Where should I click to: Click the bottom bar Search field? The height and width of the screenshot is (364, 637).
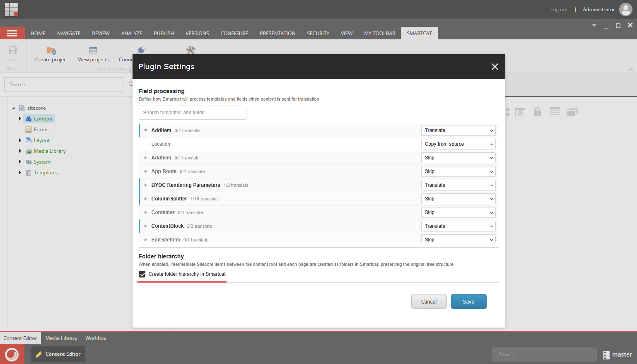coord(544,354)
